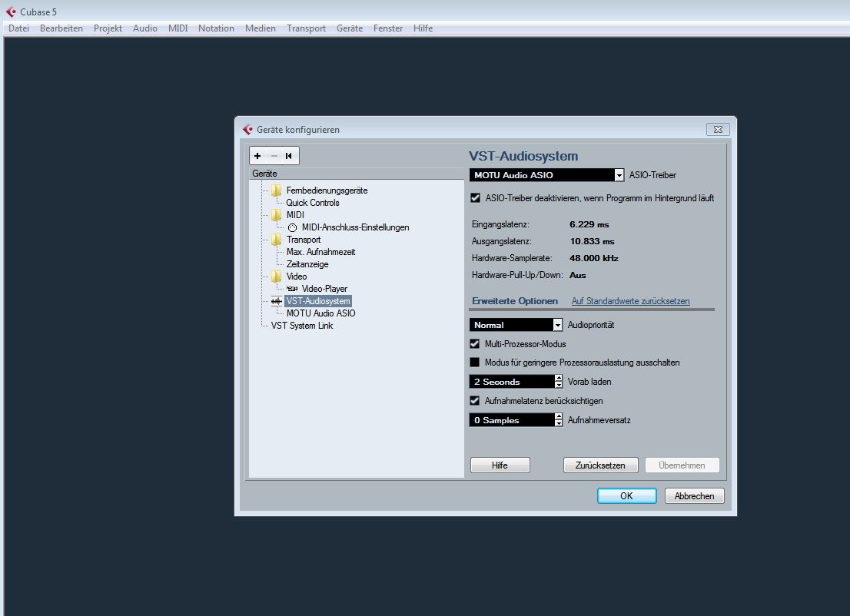Click the Abbrechen button

(695, 495)
